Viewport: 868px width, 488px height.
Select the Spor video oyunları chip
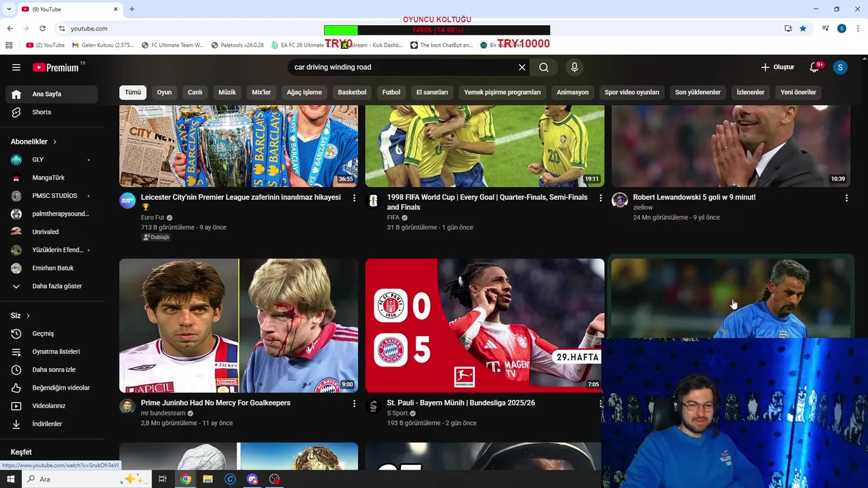(632, 92)
